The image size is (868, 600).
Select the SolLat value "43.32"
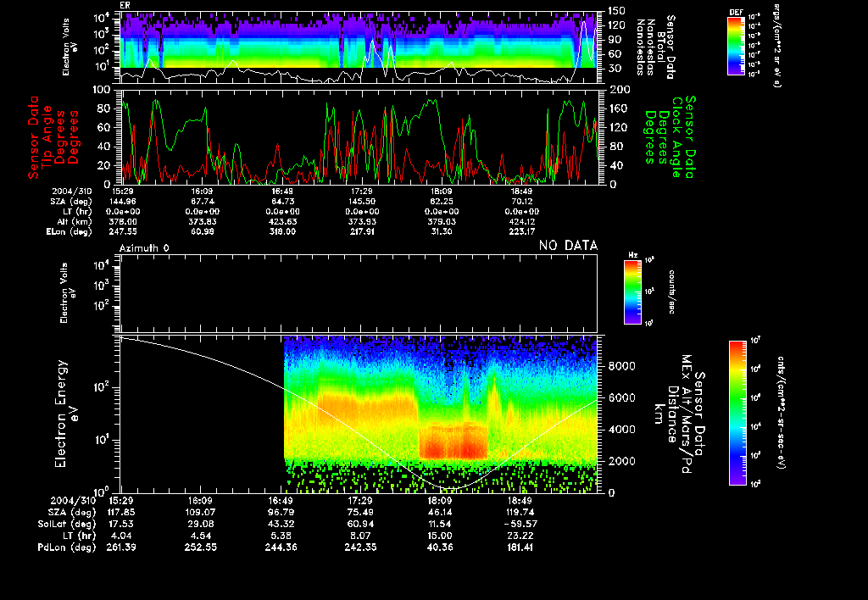click(281, 525)
